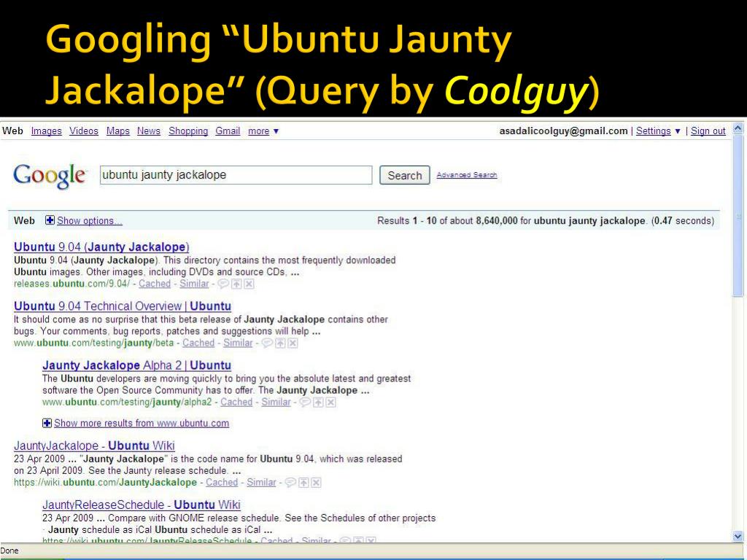Screen dimensions: 747x560
Task: Expand plus icon for more ubuntu.com results
Action: (x=47, y=423)
